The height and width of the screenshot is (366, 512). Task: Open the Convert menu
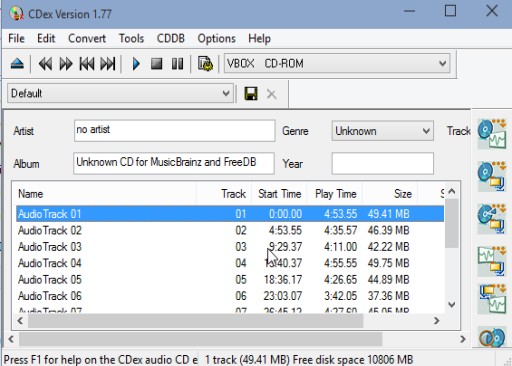coord(87,38)
